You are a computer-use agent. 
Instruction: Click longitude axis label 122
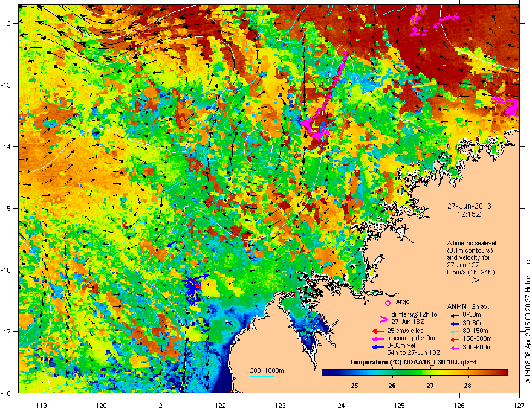click(x=221, y=405)
